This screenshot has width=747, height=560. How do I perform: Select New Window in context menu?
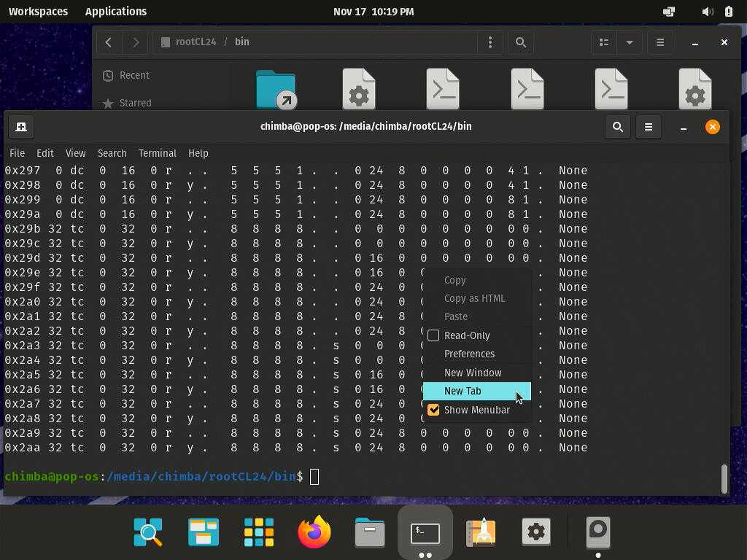[477, 373]
